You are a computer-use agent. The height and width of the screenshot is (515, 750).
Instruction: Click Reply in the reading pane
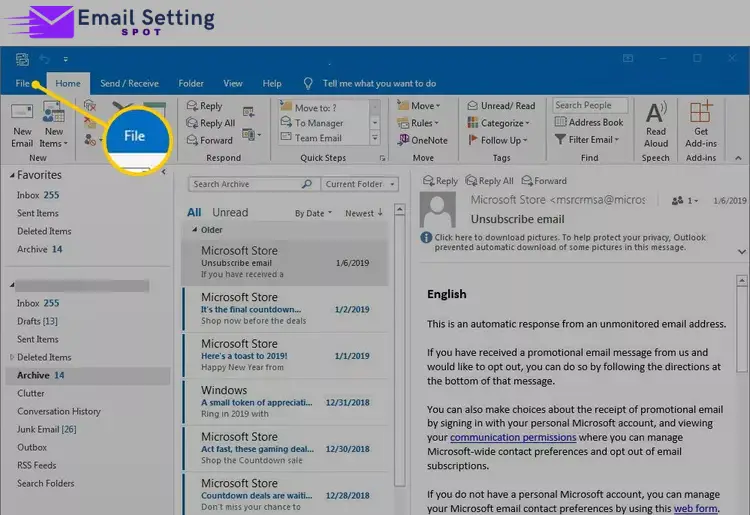441,181
